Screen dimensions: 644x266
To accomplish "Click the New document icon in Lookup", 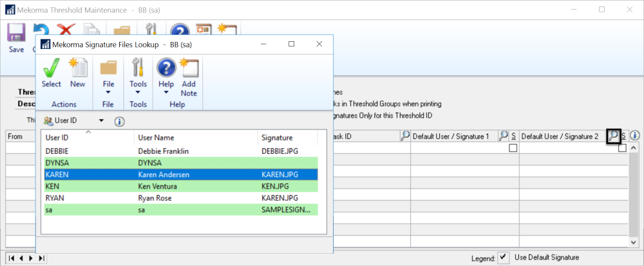I will (78, 68).
